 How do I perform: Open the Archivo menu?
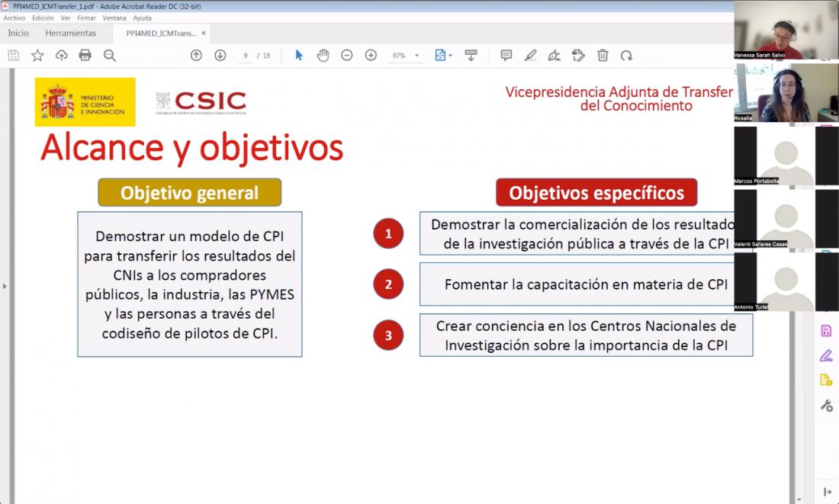(x=14, y=18)
